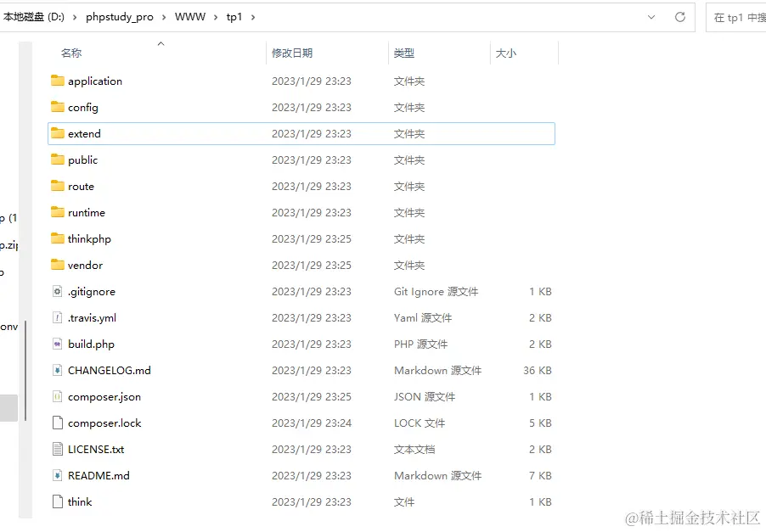Click the README.md file icon
The image size is (766, 532).
coord(58,475)
